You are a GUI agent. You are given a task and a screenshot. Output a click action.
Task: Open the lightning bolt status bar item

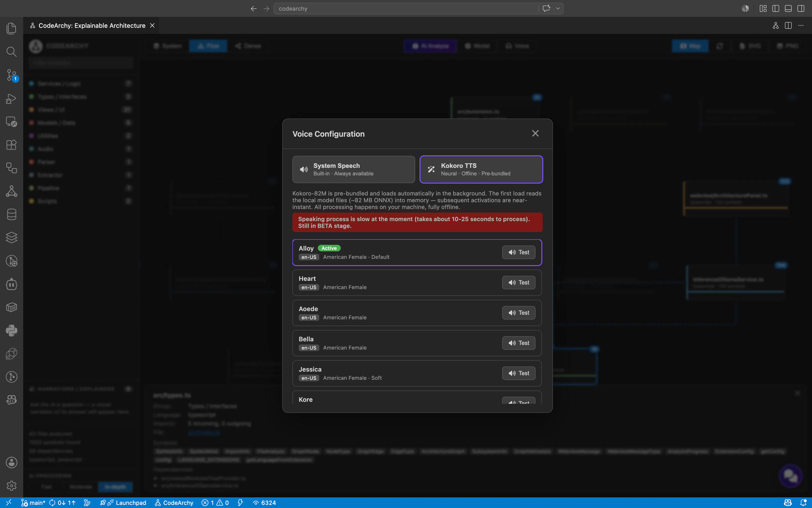coord(240,503)
